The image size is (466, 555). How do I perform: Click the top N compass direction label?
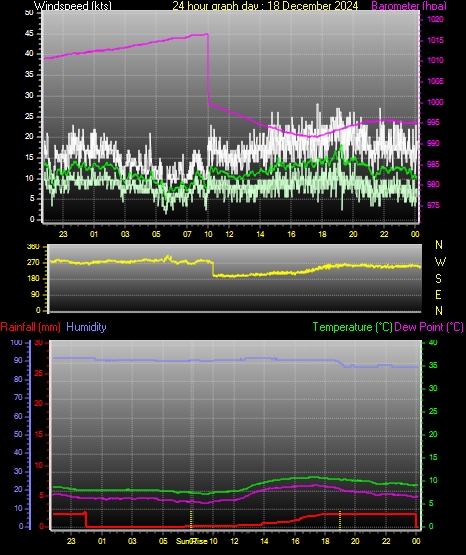[x=439, y=245]
